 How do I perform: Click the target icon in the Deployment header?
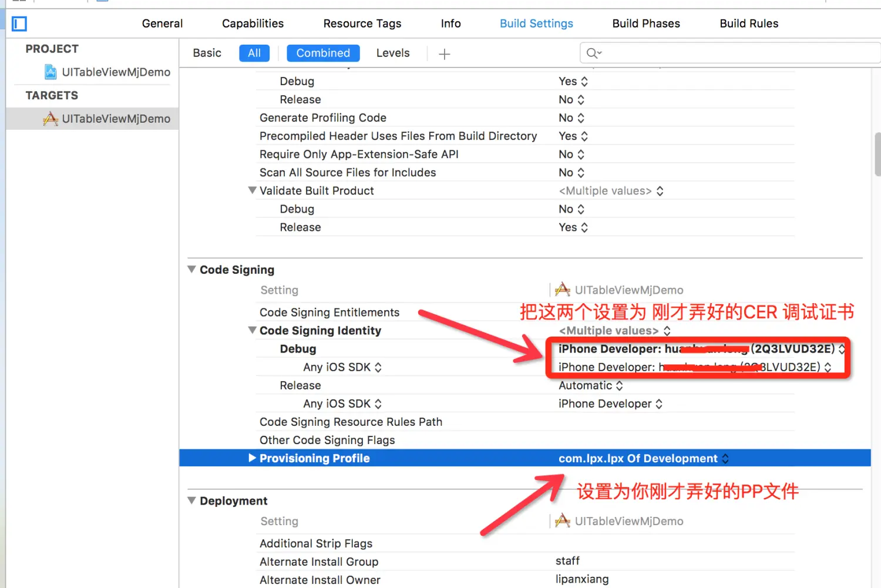(x=563, y=520)
